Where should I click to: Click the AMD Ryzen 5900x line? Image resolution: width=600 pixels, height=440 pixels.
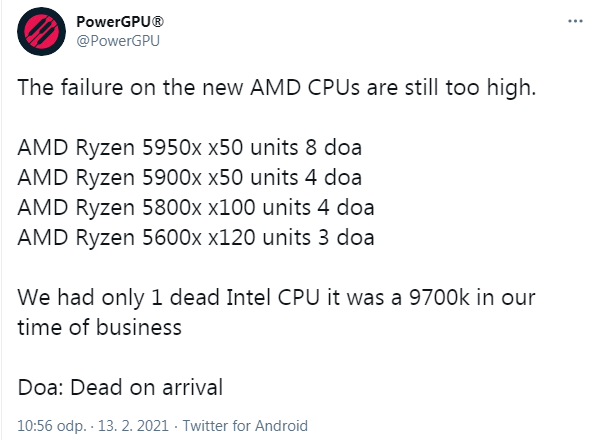click(x=189, y=178)
